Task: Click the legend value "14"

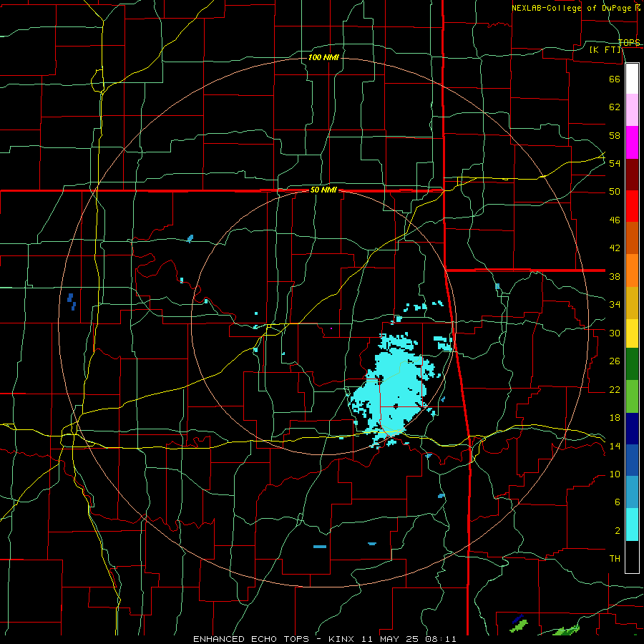Action: (x=615, y=446)
